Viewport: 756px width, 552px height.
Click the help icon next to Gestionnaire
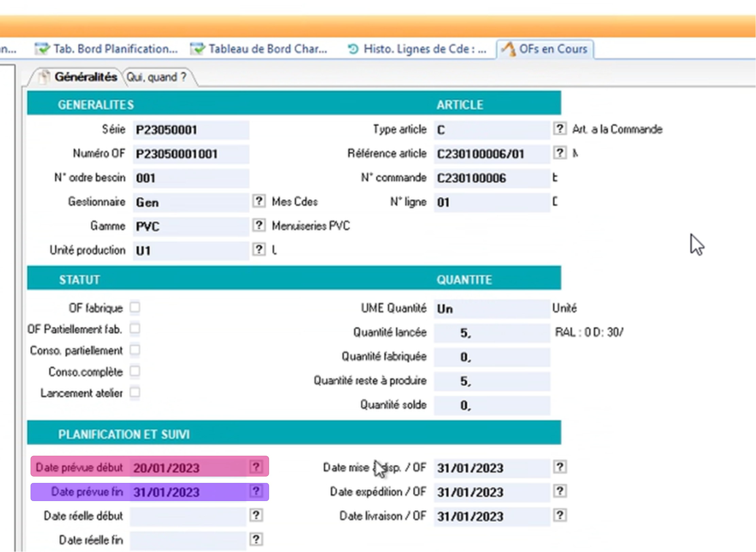click(259, 201)
